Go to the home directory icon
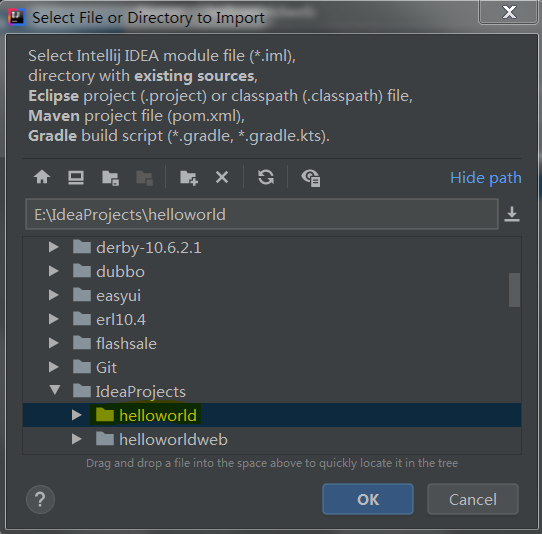The height and width of the screenshot is (534, 542). pos(42,177)
